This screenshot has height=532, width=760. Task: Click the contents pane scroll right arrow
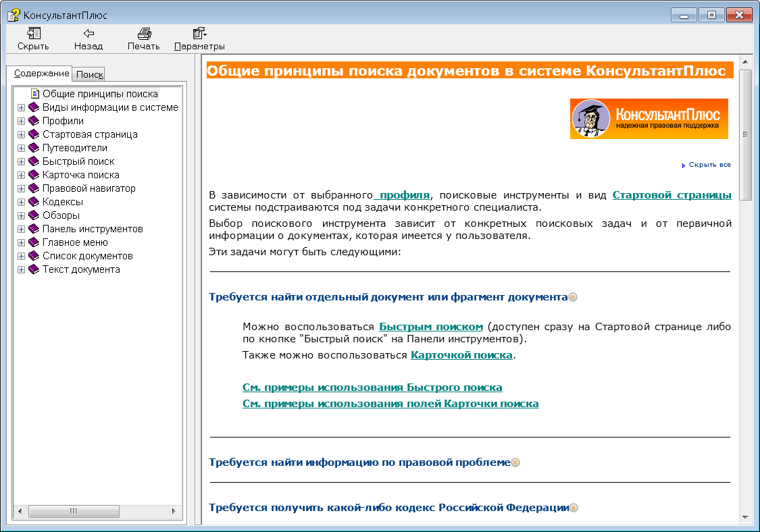[174, 511]
